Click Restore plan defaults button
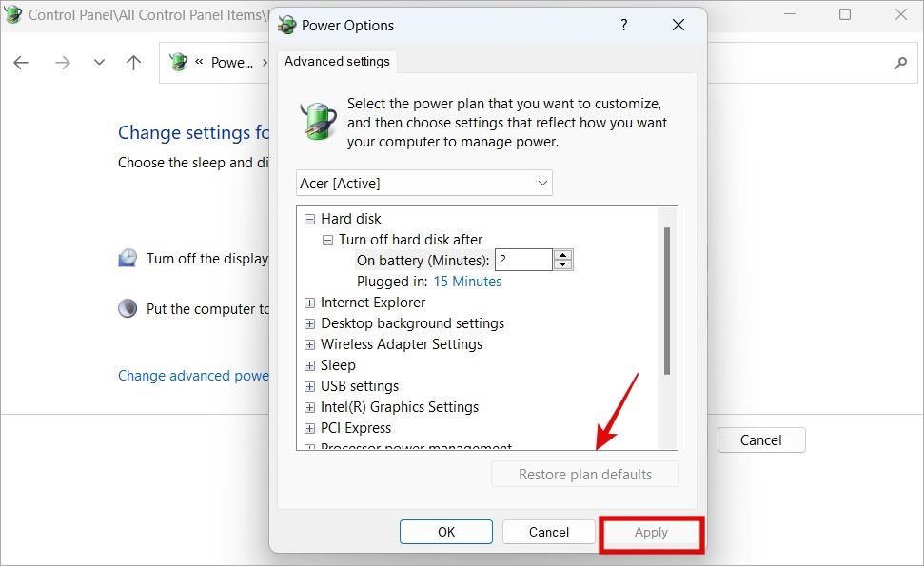This screenshot has width=924, height=566. pyautogui.click(x=585, y=474)
